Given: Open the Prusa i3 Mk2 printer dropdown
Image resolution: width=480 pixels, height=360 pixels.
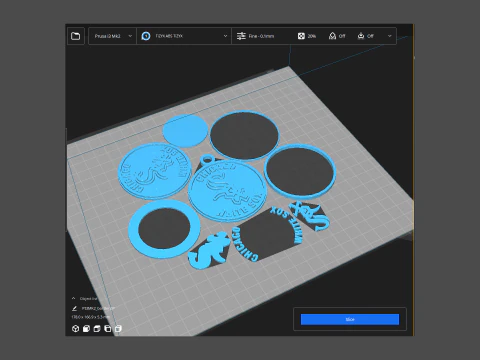Looking at the screenshot, I should tap(113, 36).
